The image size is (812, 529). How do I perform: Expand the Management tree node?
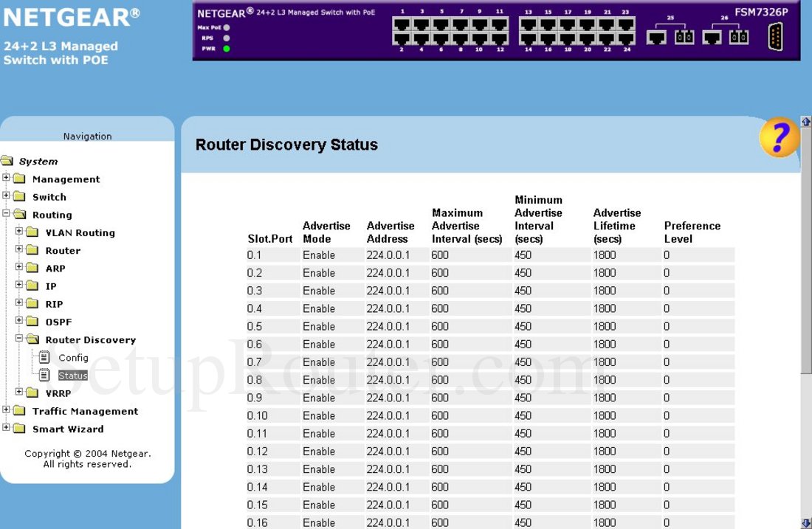(x=6, y=178)
